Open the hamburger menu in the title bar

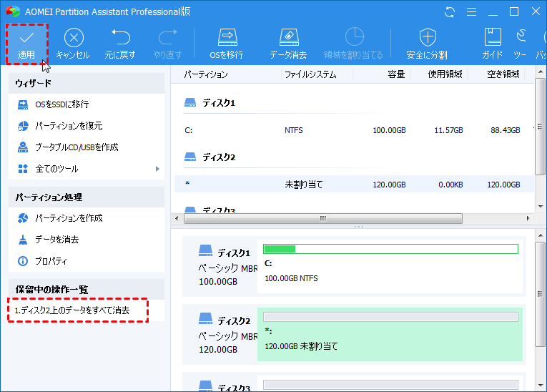point(472,12)
